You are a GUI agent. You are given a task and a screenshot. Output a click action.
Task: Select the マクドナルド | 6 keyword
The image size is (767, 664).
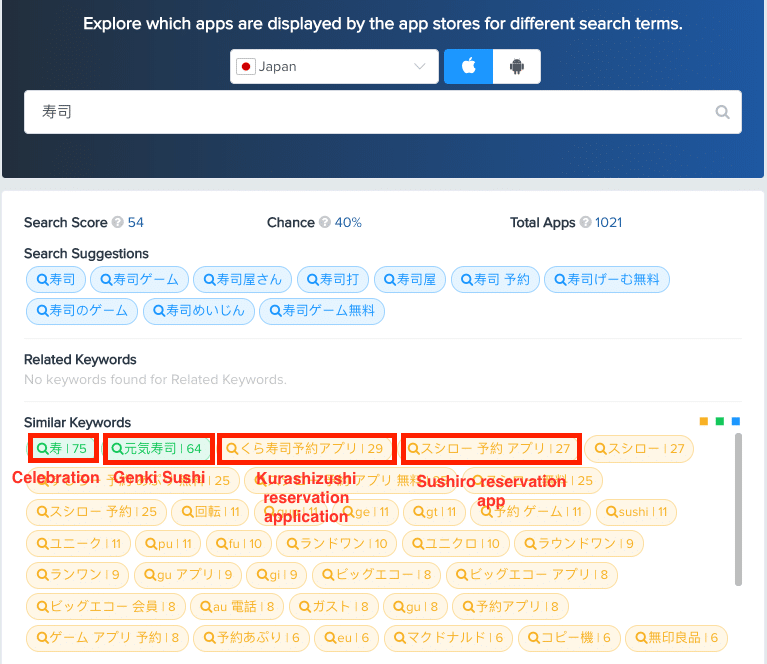point(449,638)
